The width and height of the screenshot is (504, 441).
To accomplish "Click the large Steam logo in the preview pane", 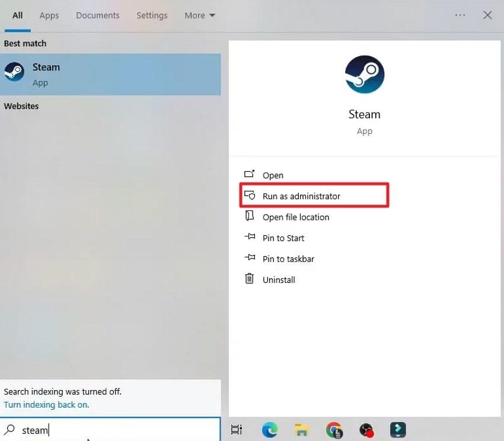I will pos(364,74).
